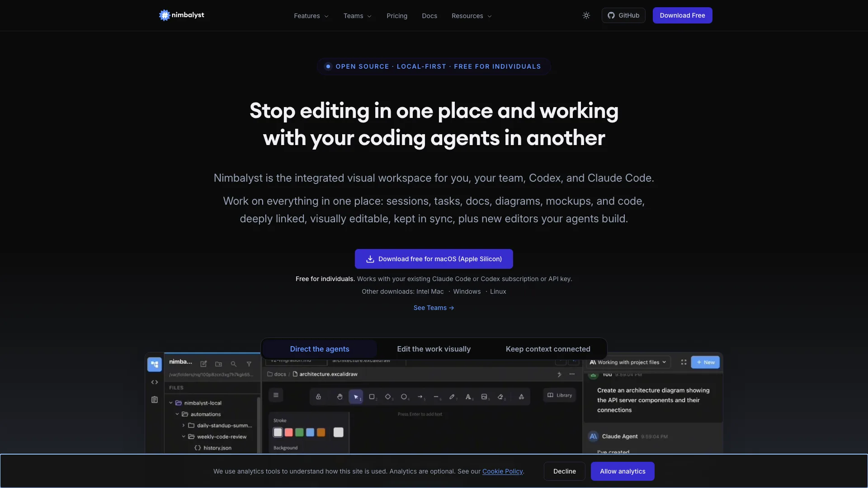Image resolution: width=868 pixels, height=488 pixels.
Task: Start a New agent session
Action: [x=705, y=362]
